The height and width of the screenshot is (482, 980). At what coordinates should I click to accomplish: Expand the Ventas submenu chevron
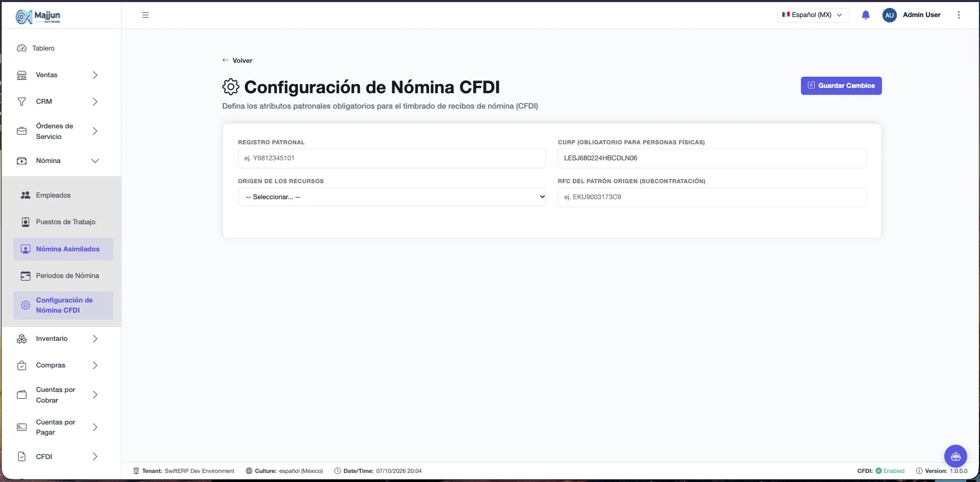point(95,75)
